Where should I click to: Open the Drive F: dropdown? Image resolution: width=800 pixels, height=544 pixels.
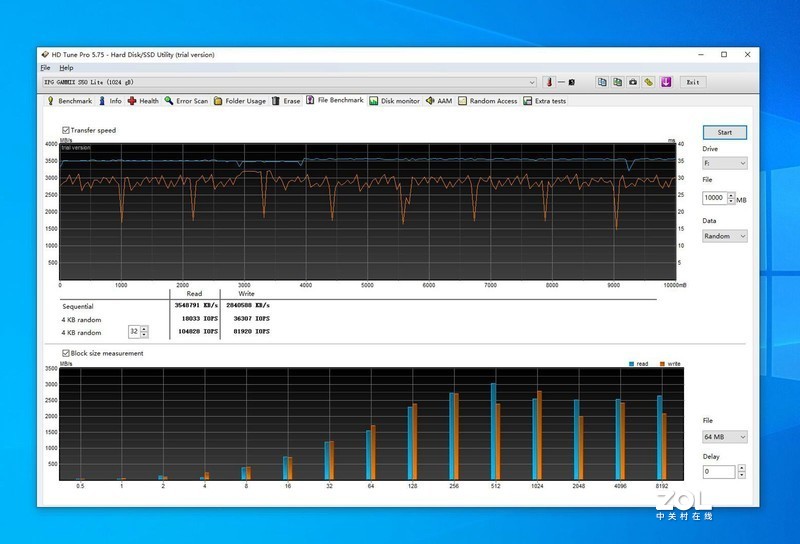coord(724,163)
